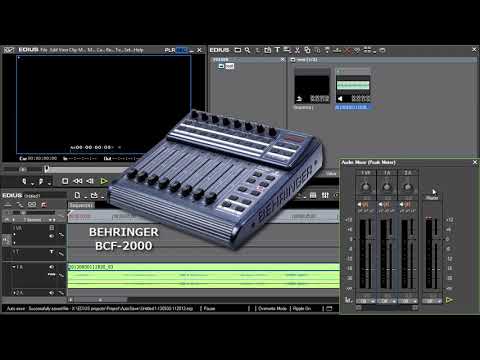Open the Clip menu in the EDIUS player

73,50
